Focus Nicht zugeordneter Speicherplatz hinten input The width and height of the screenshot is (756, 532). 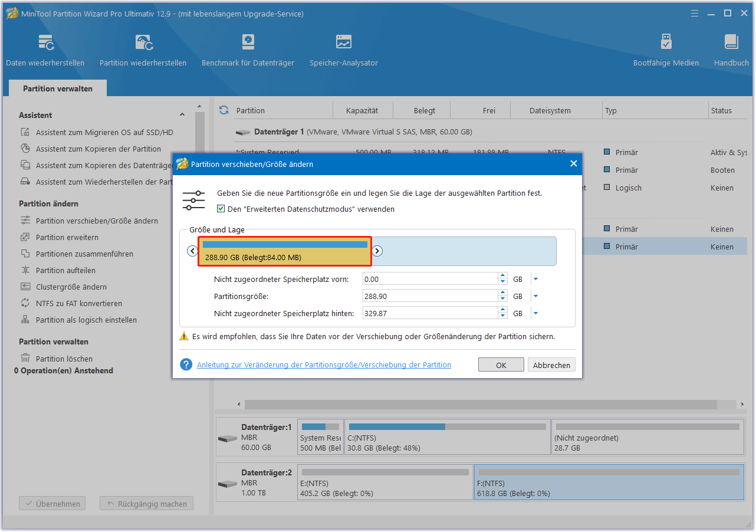(430, 314)
